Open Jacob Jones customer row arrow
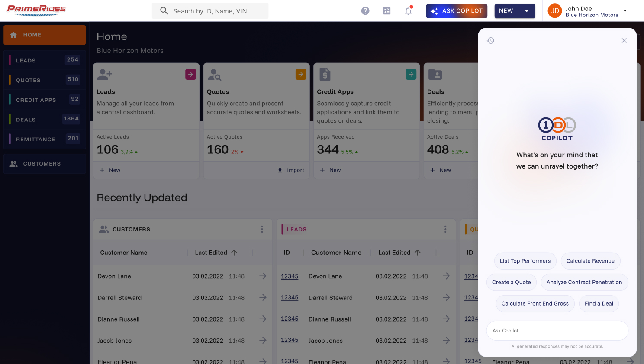 [x=263, y=340]
